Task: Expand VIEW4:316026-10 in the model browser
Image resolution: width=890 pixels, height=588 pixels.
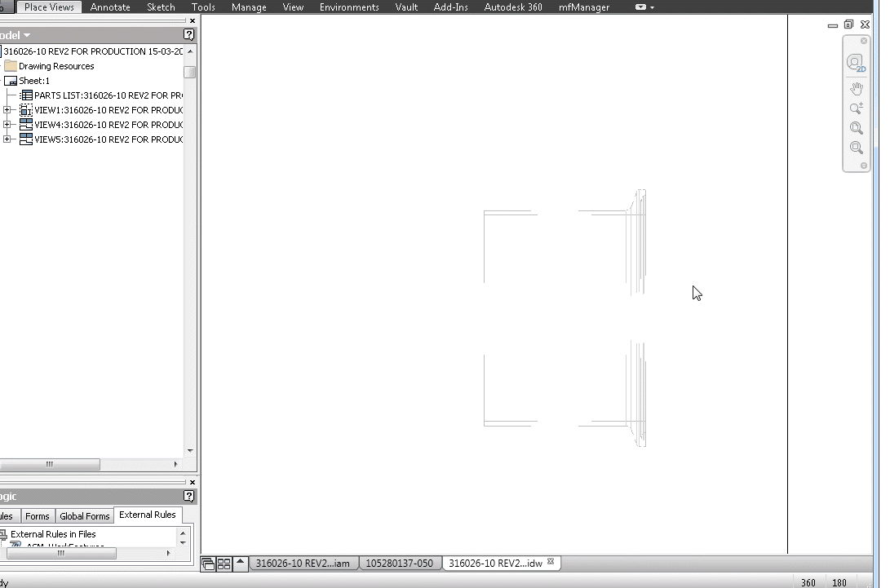Action: click(7, 125)
